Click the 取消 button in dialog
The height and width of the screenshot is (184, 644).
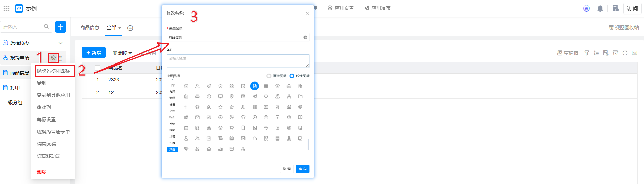pyautogui.click(x=286, y=169)
